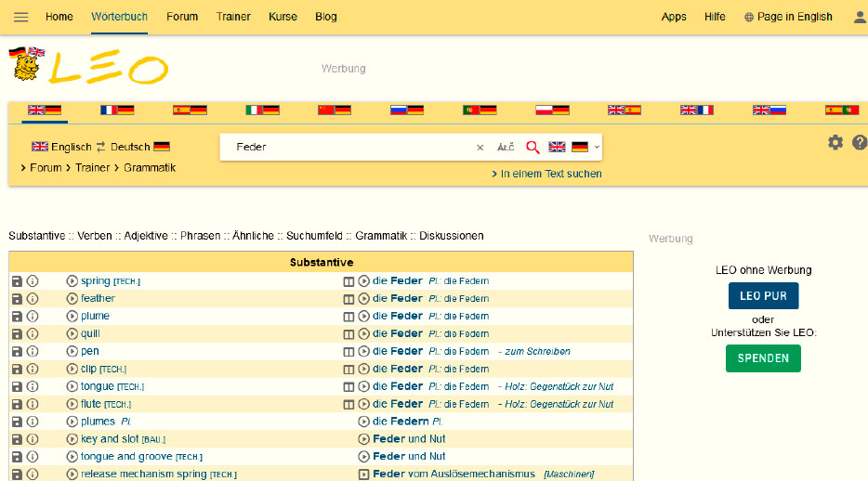Play pronunciation of 'feather'
This screenshot has width=868, height=481.
[x=72, y=299]
